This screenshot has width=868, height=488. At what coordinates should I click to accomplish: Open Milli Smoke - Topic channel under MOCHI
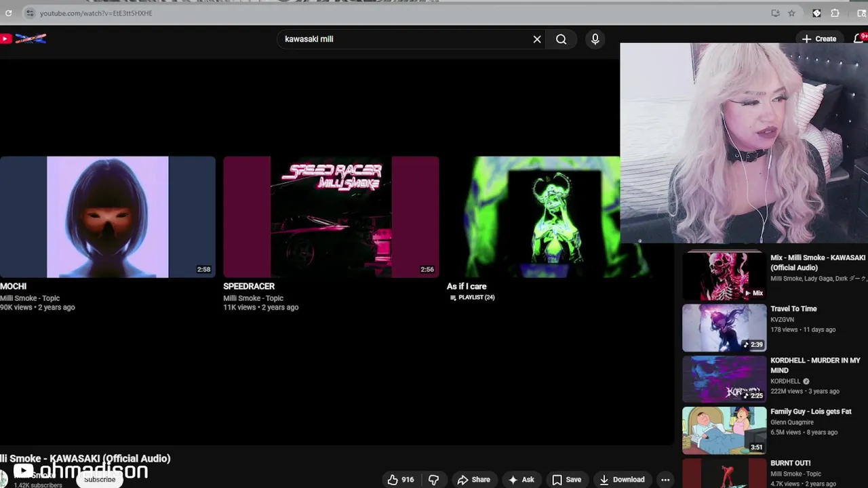coord(30,298)
